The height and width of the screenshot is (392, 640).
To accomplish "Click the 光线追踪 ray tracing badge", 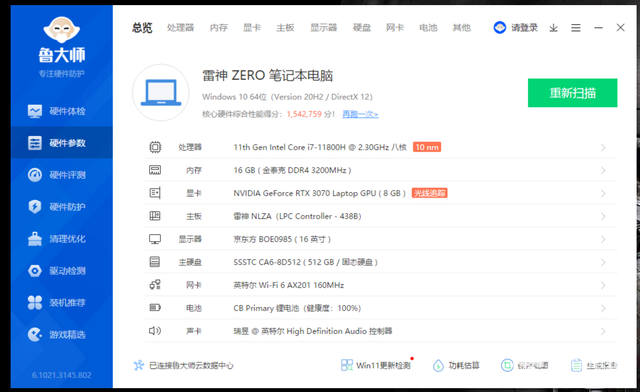I will [x=429, y=193].
